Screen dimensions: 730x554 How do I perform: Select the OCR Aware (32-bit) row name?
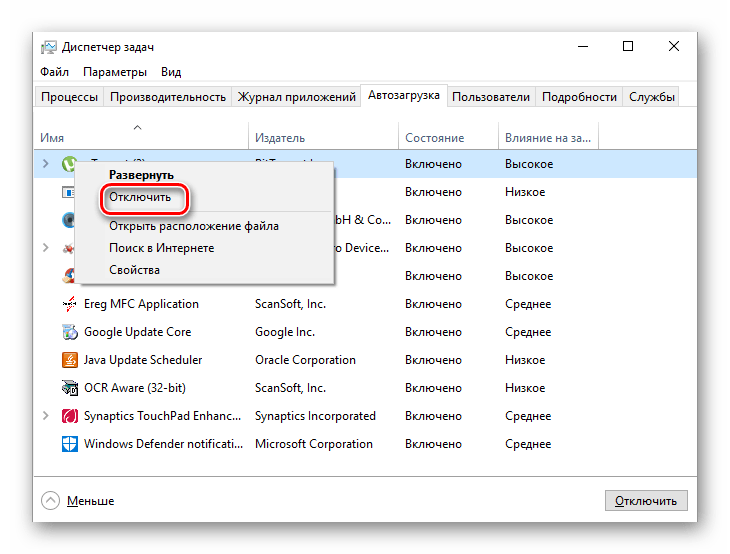pos(135,388)
